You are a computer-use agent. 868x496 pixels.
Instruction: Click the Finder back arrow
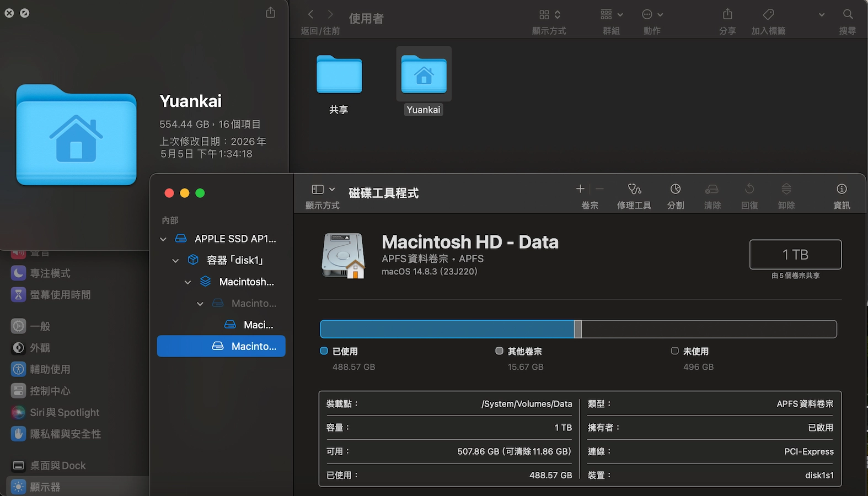310,14
